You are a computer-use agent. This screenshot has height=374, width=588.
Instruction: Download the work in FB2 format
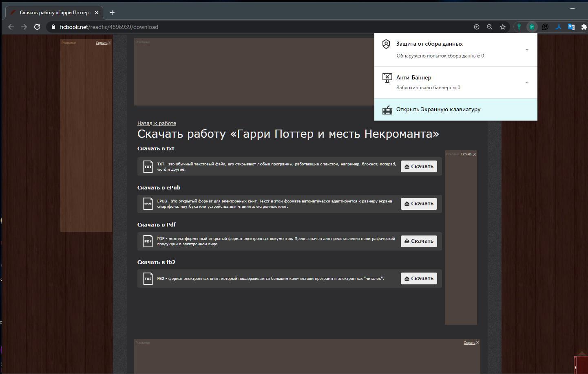419,279
